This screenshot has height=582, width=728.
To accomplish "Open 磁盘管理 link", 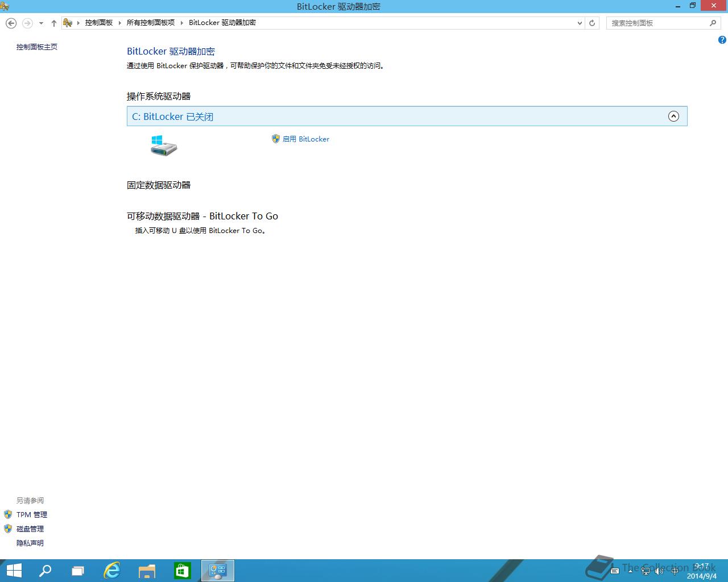I will pyautogui.click(x=30, y=529).
